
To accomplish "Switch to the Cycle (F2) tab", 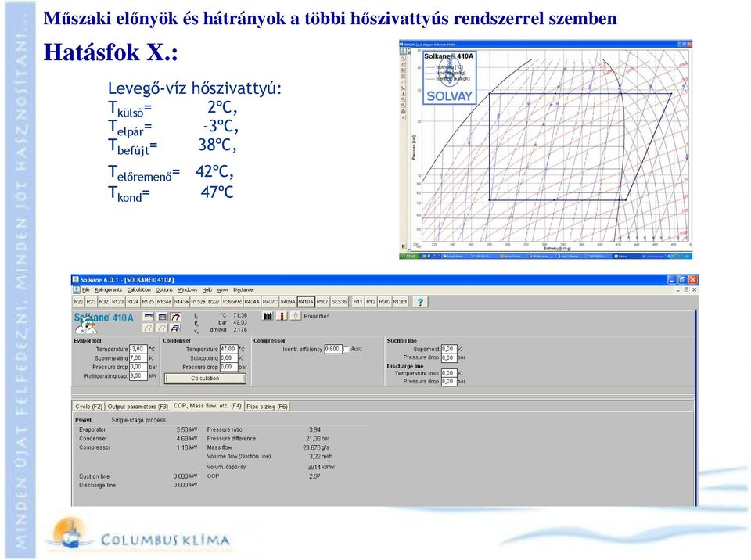I will 88,406.
